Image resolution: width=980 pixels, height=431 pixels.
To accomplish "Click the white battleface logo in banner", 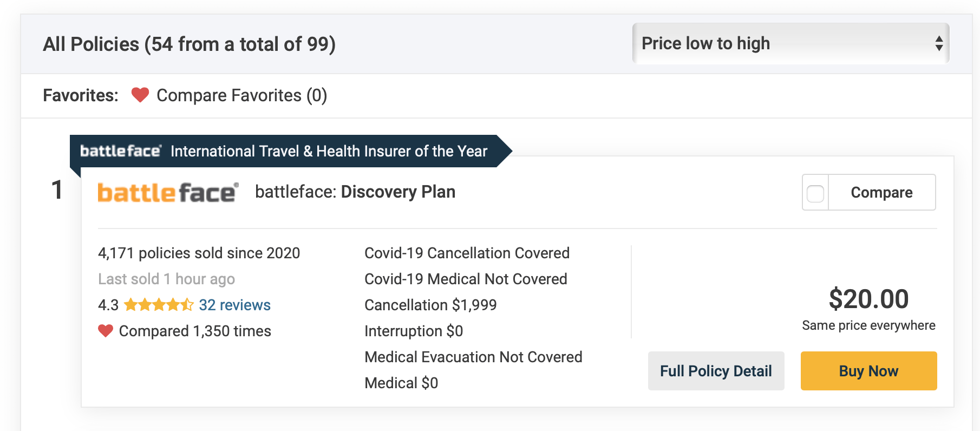I will pos(120,151).
